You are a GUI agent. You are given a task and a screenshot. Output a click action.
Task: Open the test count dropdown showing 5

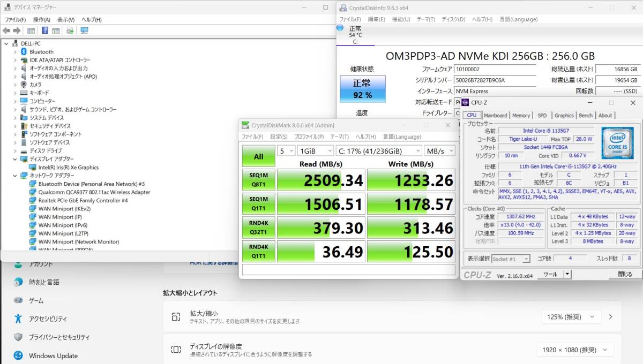(287, 151)
